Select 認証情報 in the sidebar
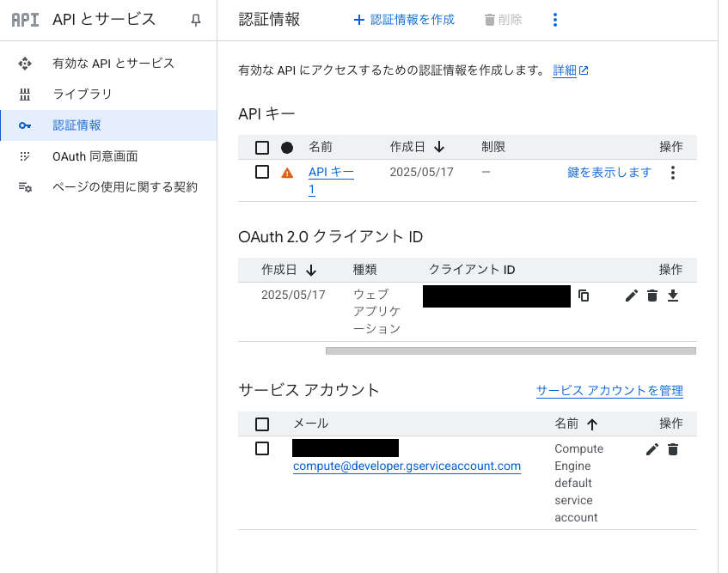Screen dimensions: 728x573 pyautogui.click(x=108, y=125)
